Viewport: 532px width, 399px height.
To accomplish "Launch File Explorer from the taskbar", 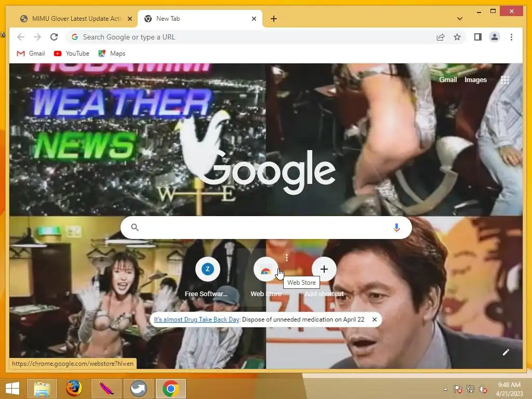I will pyautogui.click(x=42, y=389).
